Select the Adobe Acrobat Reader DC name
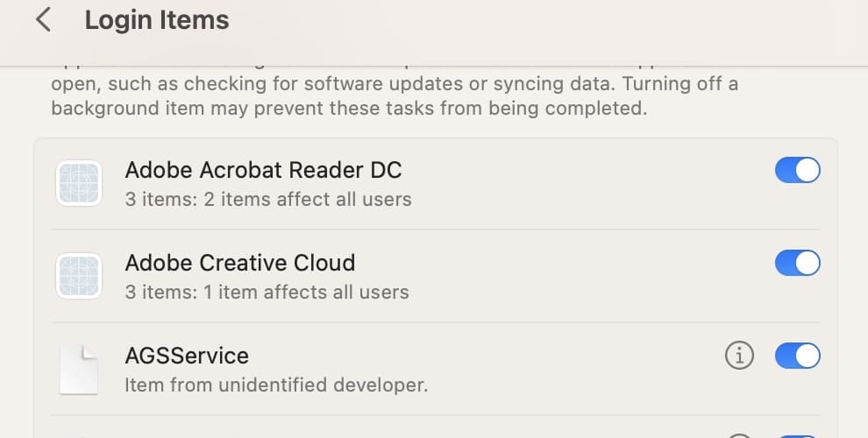 pos(263,169)
